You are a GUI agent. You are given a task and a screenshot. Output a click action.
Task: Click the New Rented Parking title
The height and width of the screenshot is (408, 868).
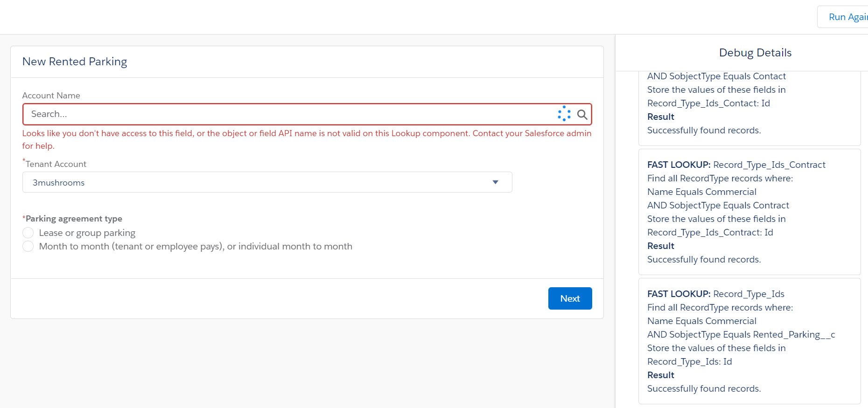(x=75, y=62)
